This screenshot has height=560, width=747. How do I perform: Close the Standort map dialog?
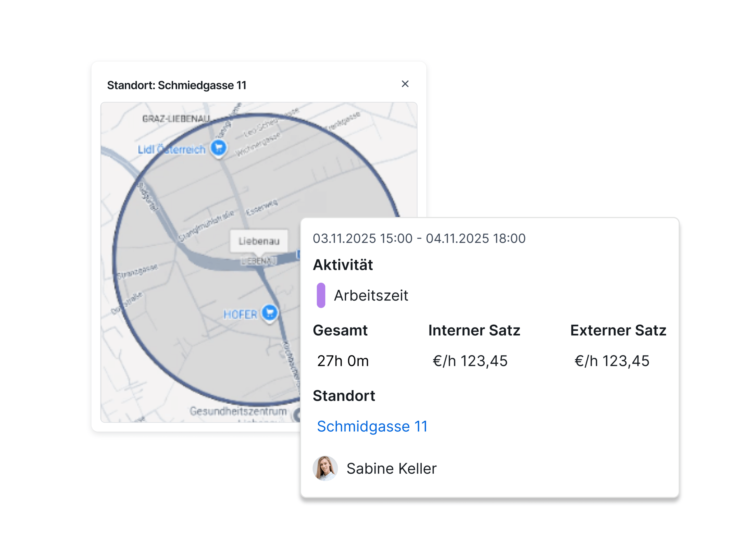(x=405, y=84)
